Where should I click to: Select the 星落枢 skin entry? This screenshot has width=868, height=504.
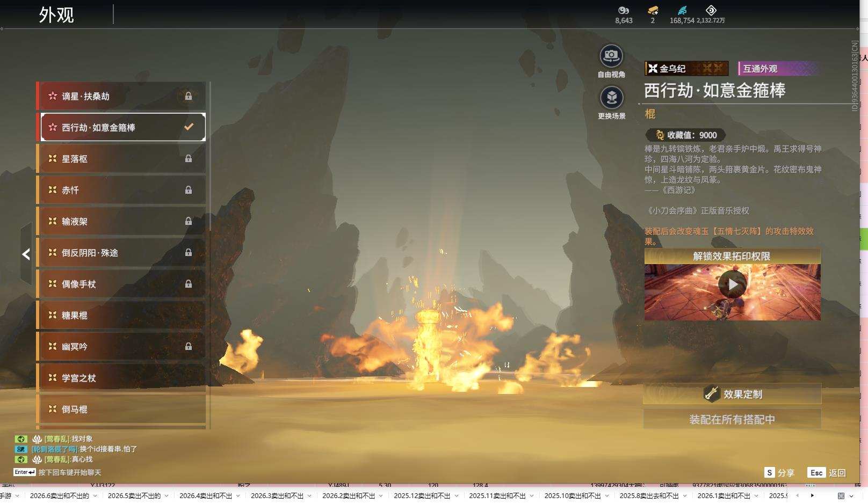coord(121,158)
